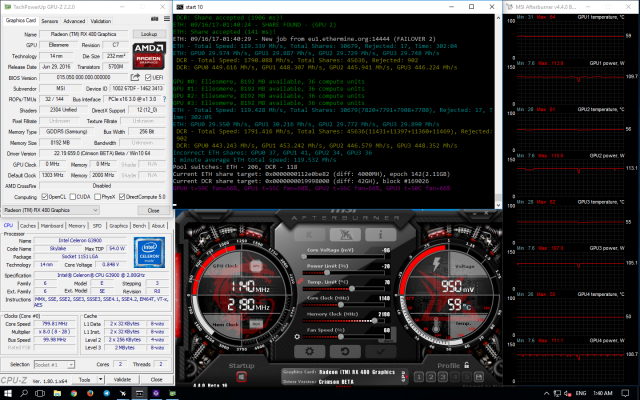Adjust the Core Clock (MHz) slider
The height and width of the screenshot is (400, 640).
click(x=344, y=304)
